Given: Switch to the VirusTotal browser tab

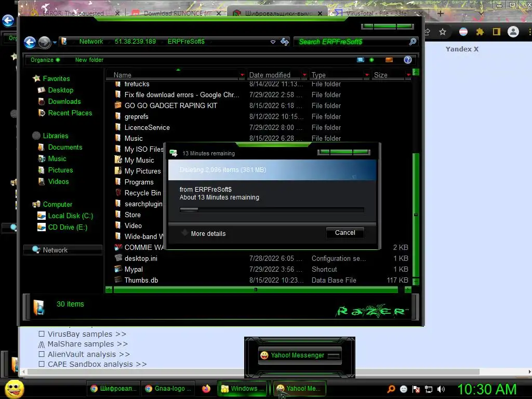Looking at the screenshot, I should click(x=377, y=13).
